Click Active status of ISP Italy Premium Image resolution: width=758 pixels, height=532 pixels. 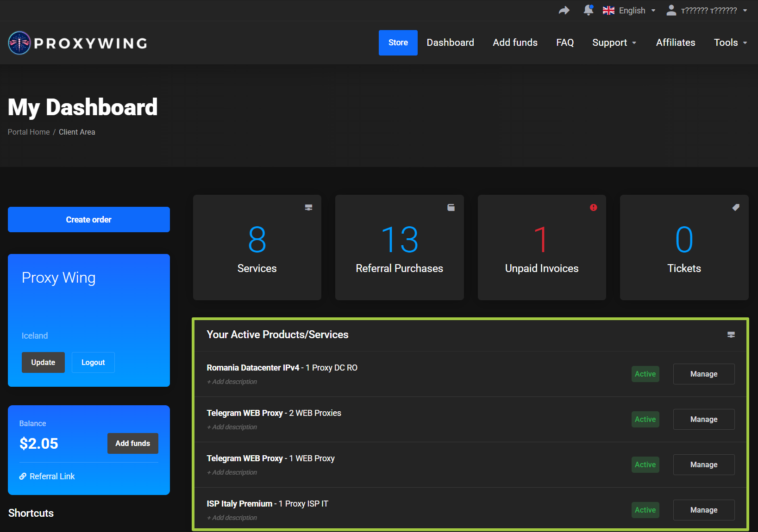[x=645, y=510]
